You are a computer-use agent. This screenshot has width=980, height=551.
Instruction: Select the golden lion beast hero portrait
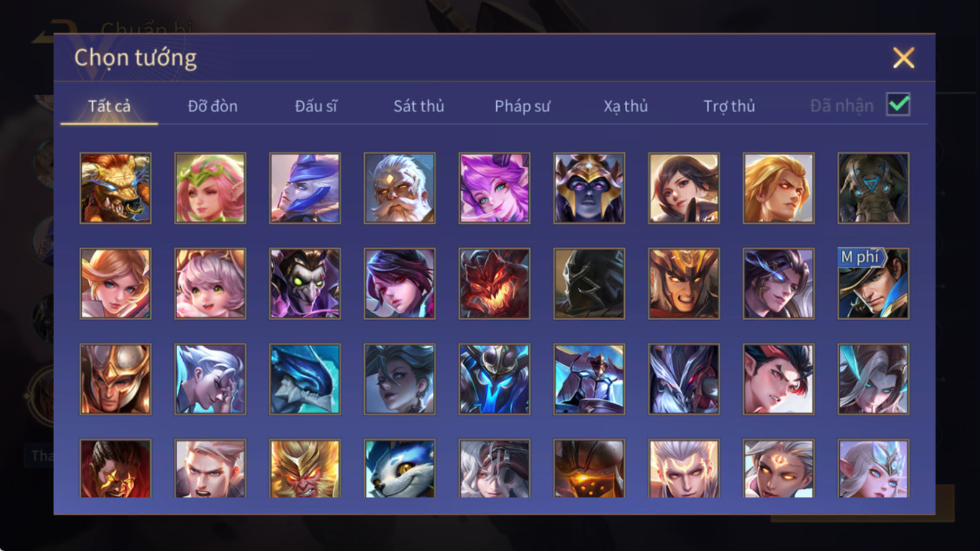click(116, 188)
